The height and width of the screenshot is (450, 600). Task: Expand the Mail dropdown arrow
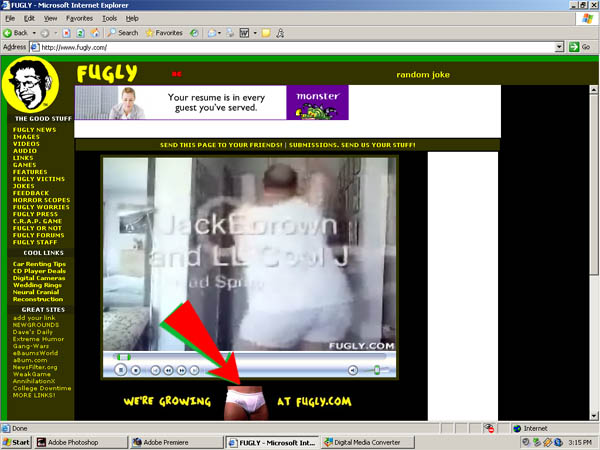point(220,33)
